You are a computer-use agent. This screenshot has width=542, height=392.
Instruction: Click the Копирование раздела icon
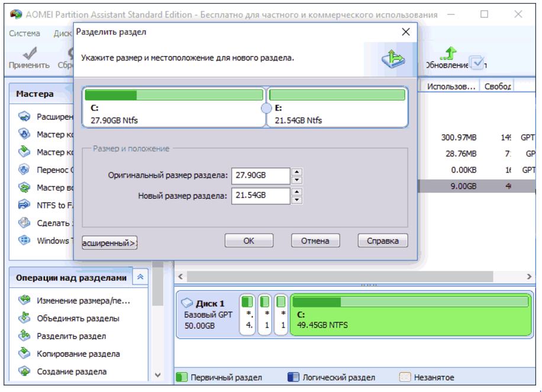pos(24,354)
